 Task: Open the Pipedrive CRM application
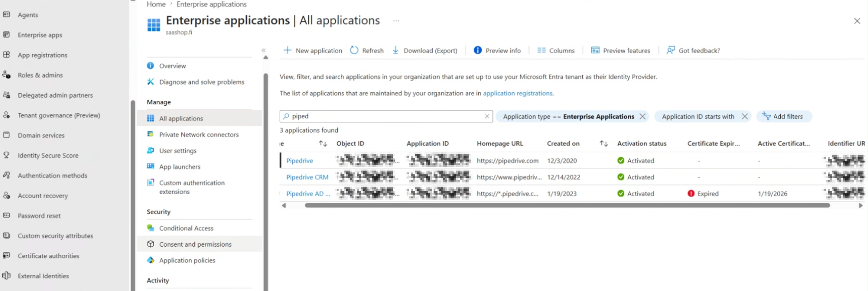(x=307, y=177)
